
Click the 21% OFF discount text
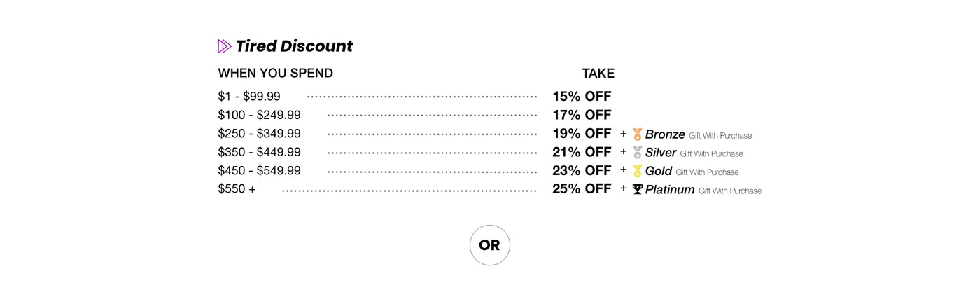[x=582, y=152]
